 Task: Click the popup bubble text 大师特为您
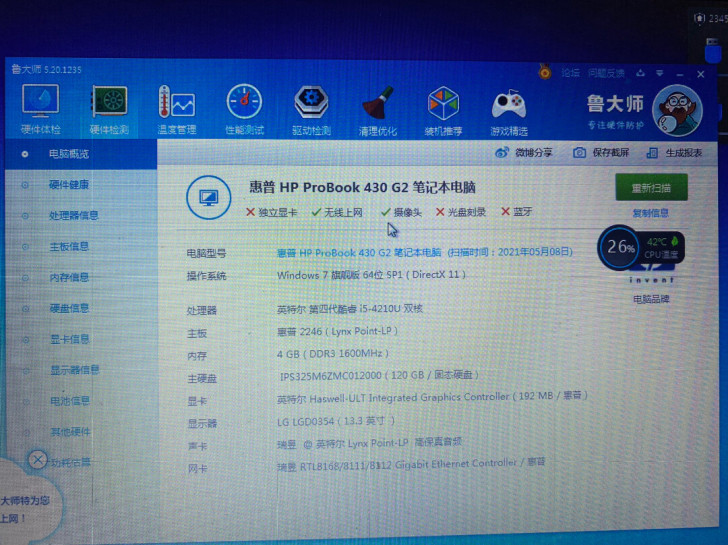[25, 500]
